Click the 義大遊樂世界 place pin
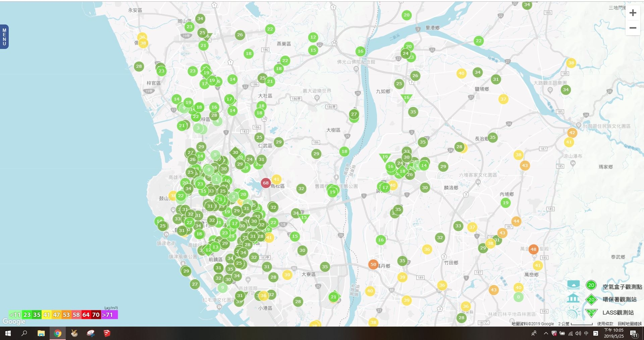The image size is (644, 340). coord(317,98)
